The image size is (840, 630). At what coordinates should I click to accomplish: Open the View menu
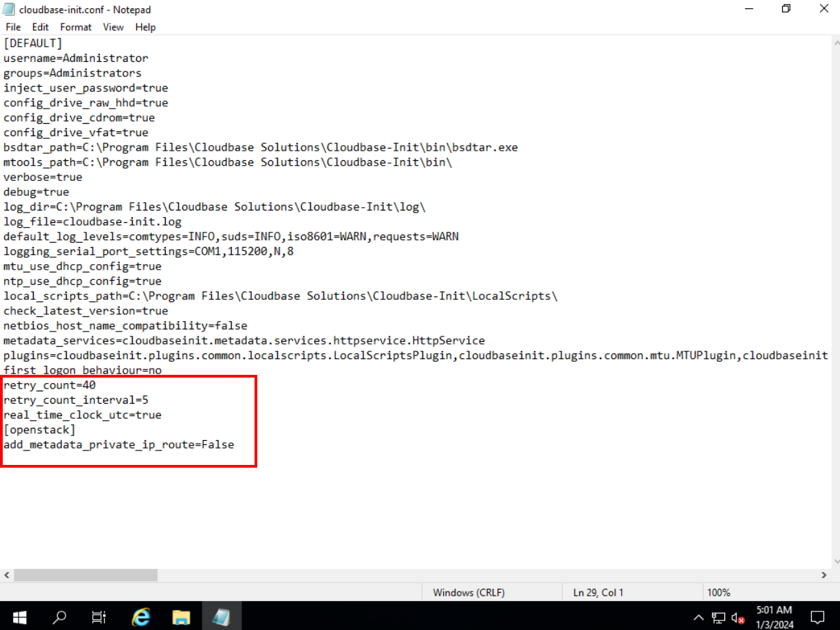point(114,27)
